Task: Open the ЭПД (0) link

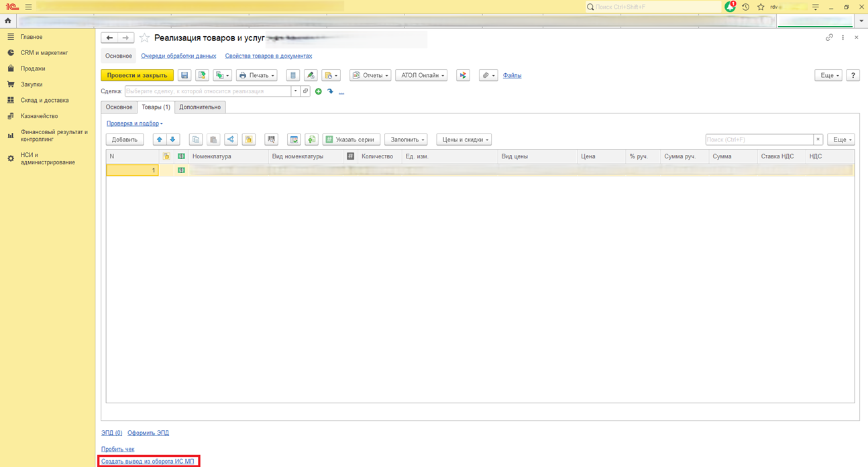Action: coord(111,433)
